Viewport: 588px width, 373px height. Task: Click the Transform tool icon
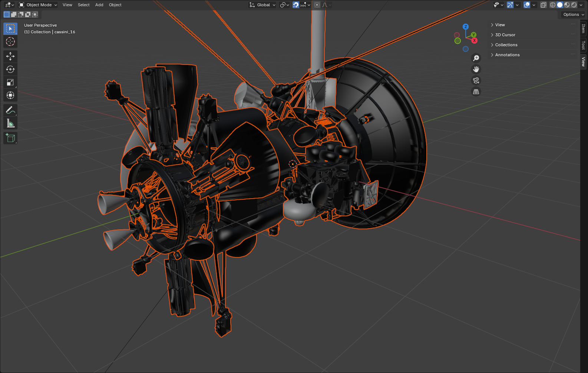10,95
